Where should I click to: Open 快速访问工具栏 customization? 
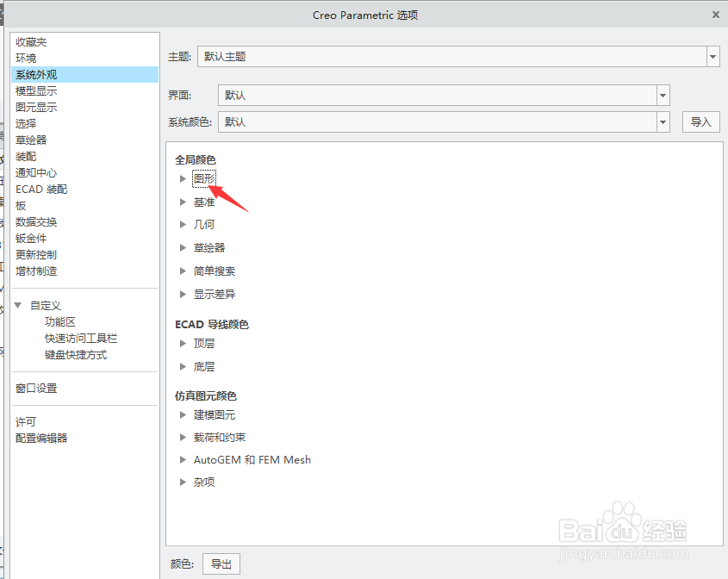[81, 339]
